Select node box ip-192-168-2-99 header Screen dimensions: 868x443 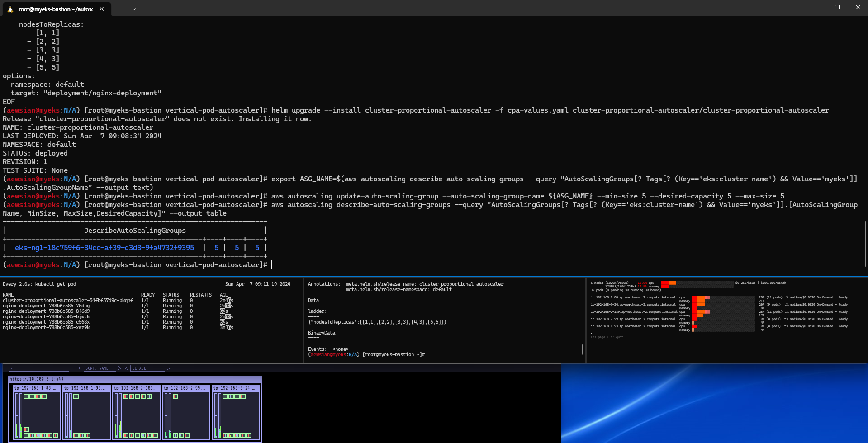click(x=185, y=388)
